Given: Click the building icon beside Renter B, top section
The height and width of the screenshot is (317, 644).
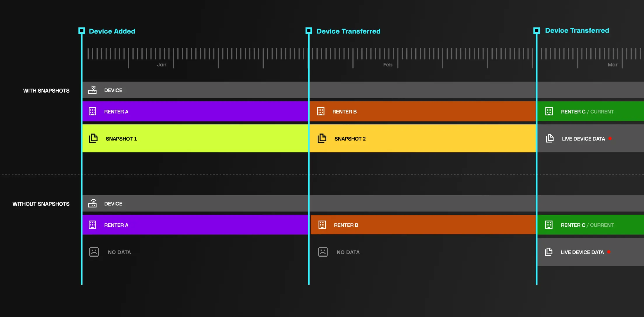Looking at the screenshot, I should (x=321, y=111).
